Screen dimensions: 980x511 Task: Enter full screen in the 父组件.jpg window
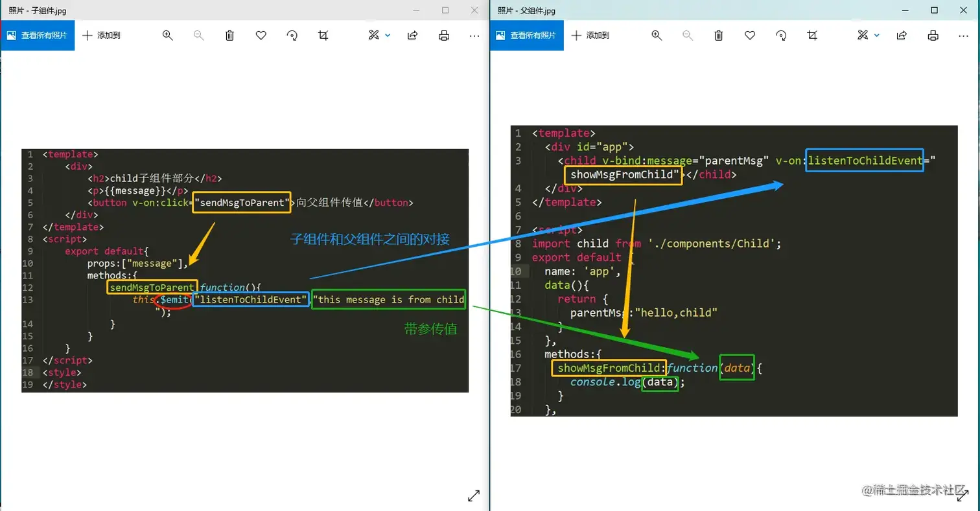[962, 495]
